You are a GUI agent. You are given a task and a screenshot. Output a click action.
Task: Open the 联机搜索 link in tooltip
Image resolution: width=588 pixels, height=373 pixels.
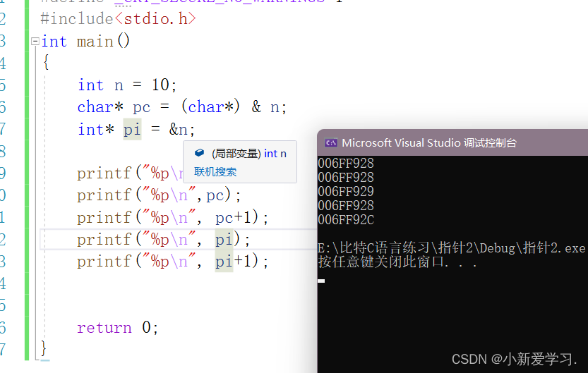(x=215, y=172)
